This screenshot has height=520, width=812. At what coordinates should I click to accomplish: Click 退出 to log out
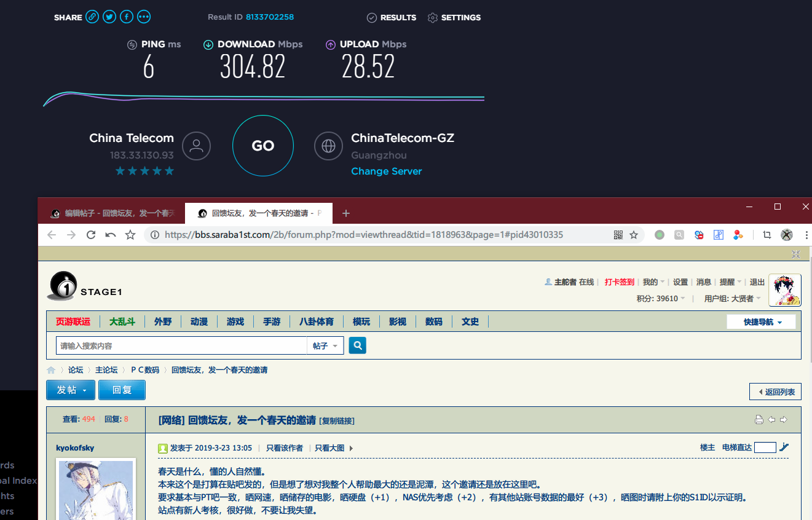coord(757,282)
